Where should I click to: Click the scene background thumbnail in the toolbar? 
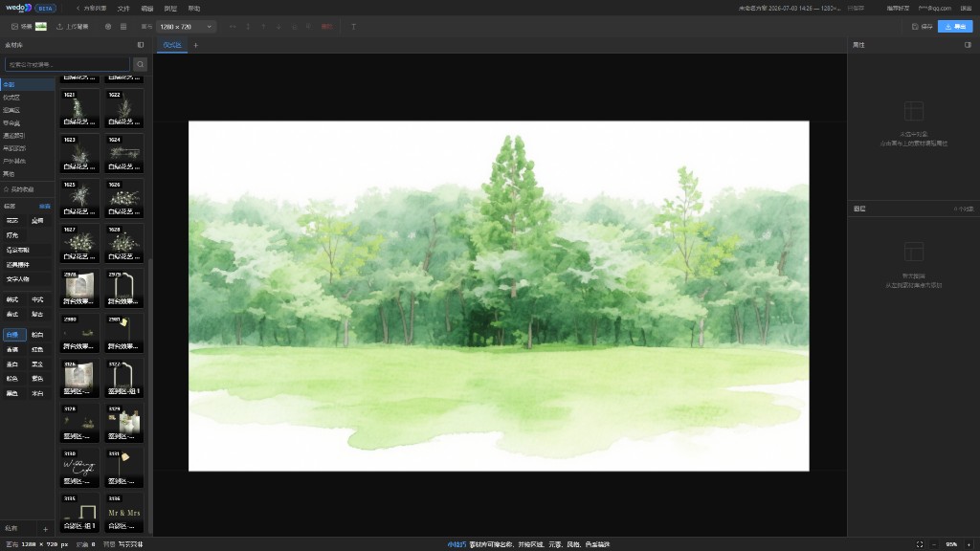click(x=41, y=27)
